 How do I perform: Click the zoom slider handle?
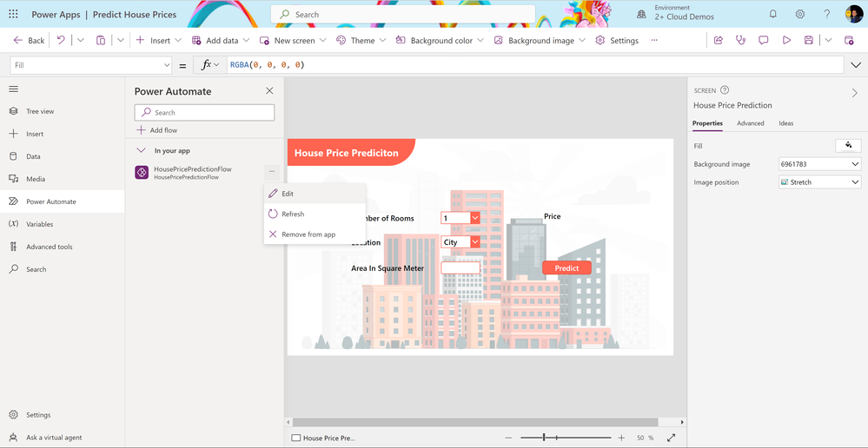(x=544, y=438)
